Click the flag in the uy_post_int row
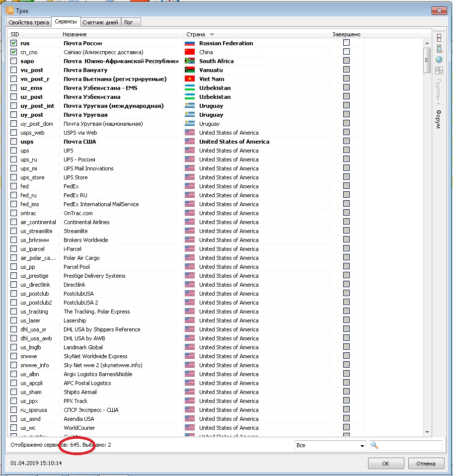453x476 pixels. [x=190, y=106]
